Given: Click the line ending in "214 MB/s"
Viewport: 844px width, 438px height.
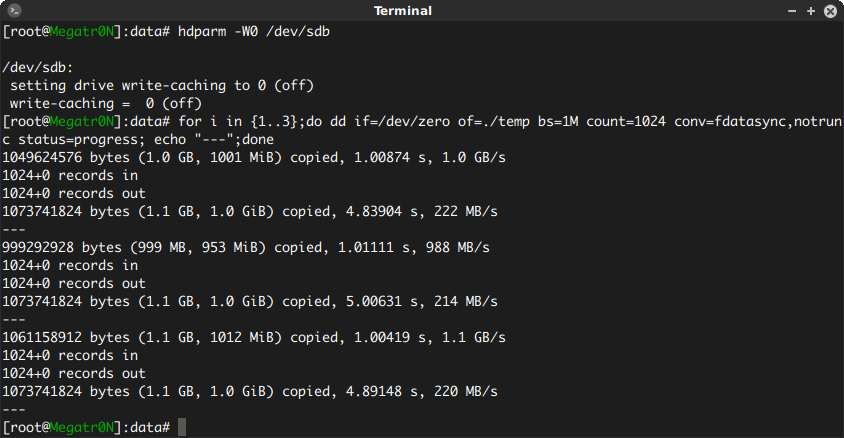Looking at the screenshot, I should pyautogui.click(x=250, y=302).
